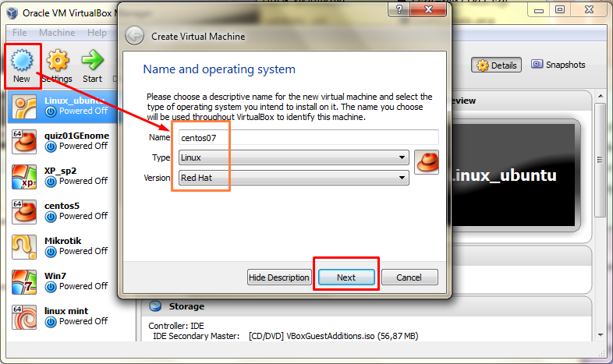Click the green Start arrow icon
This screenshot has width=613, height=364.
tap(92, 61)
